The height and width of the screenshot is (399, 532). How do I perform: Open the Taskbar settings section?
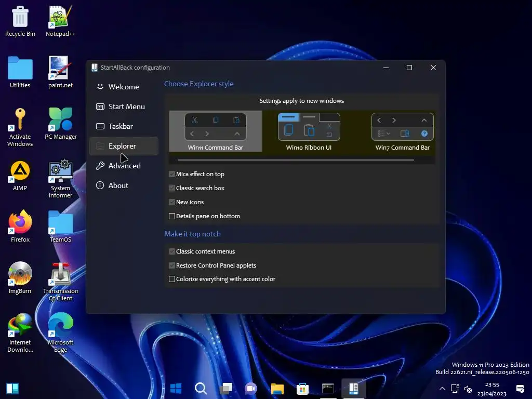(124, 126)
